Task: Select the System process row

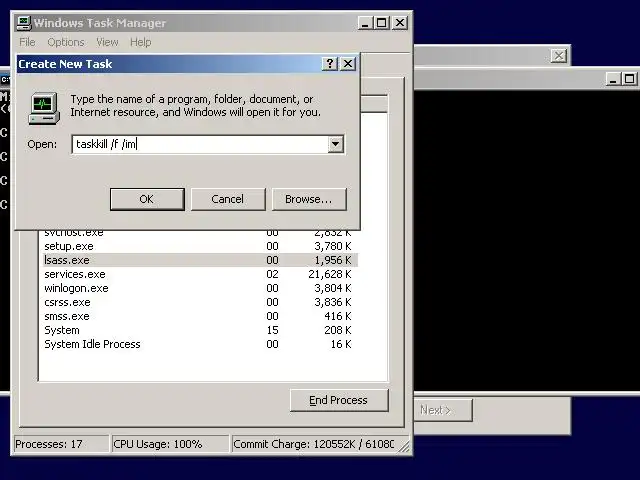Action: [200, 330]
